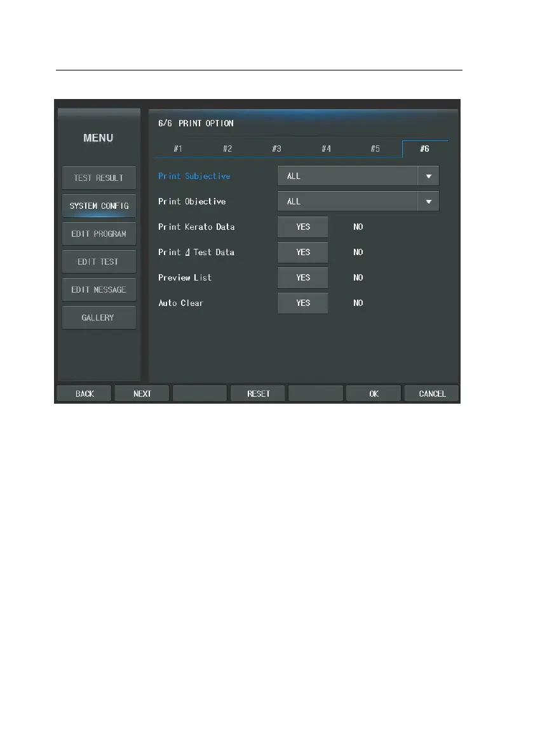Switch to the #3 tab
533x756 pixels.
point(276,149)
